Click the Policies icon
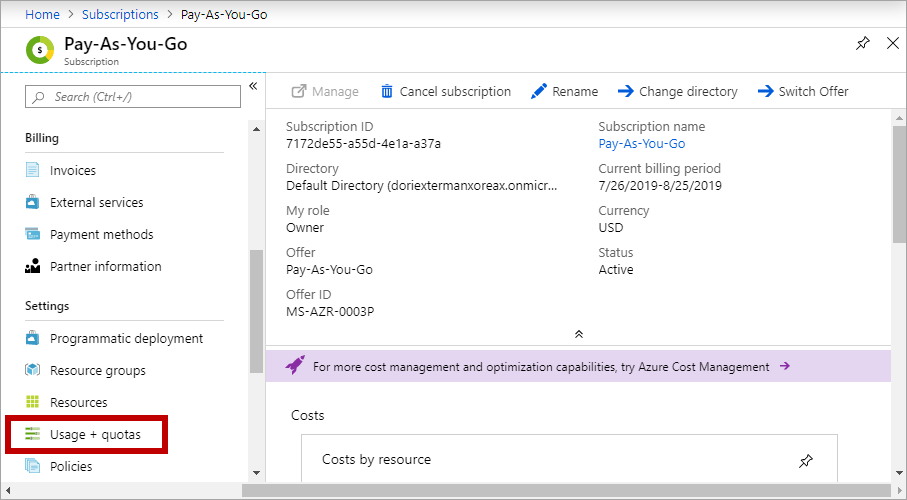Viewport: 907px width, 500px height. pyautogui.click(x=32, y=466)
